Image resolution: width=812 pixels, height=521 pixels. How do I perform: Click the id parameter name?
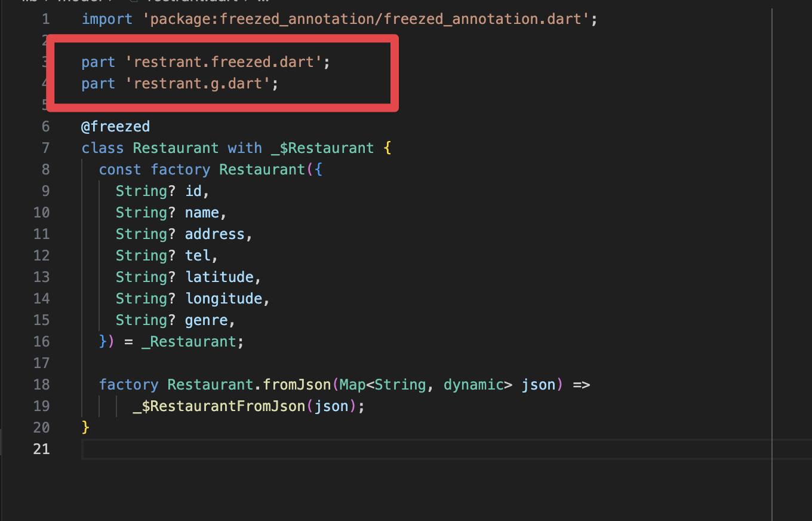(x=193, y=191)
